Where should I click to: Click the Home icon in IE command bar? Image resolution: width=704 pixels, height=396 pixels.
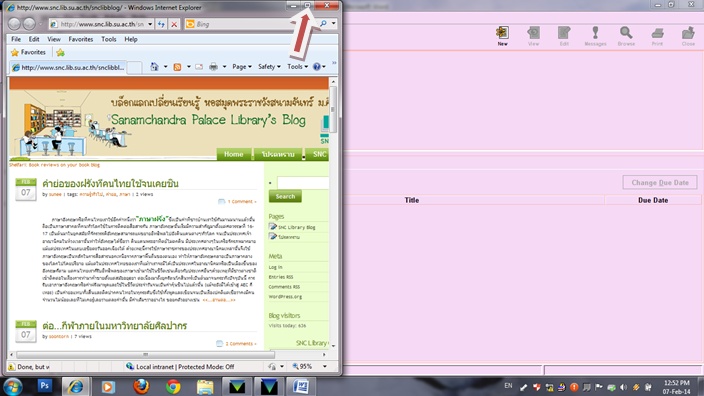(154, 66)
